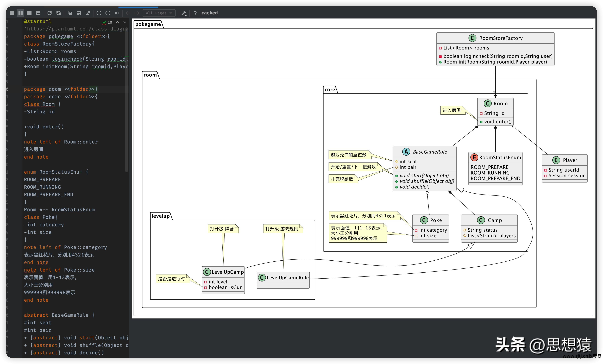The image size is (603, 364).
Task: Click the core package label in diagram
Action: click(330, 90)
